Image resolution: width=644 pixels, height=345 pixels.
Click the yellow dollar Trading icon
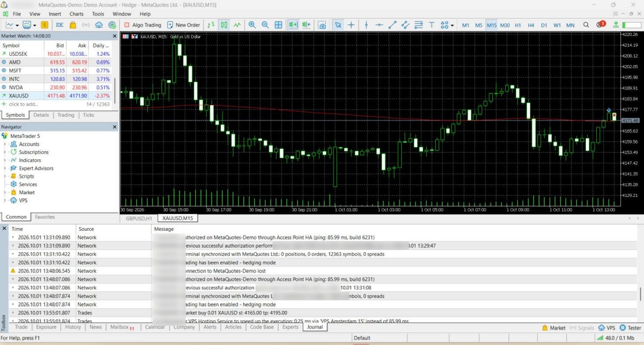click(44, 25)
